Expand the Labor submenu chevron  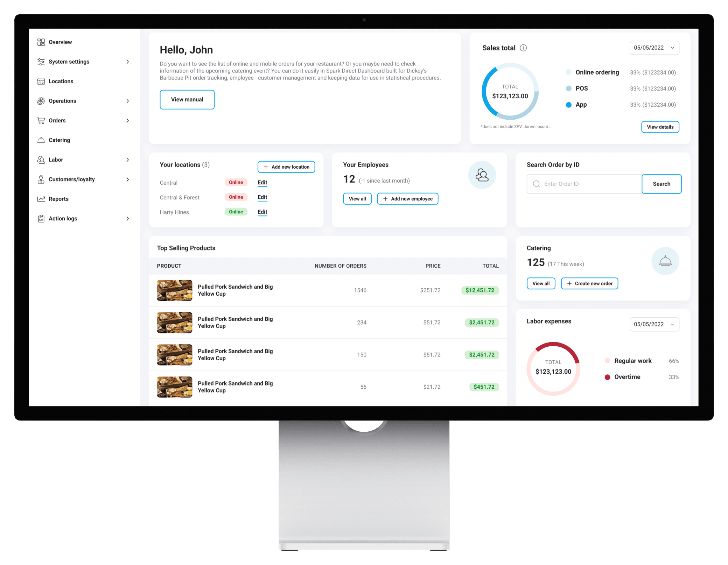click(128, 160)
